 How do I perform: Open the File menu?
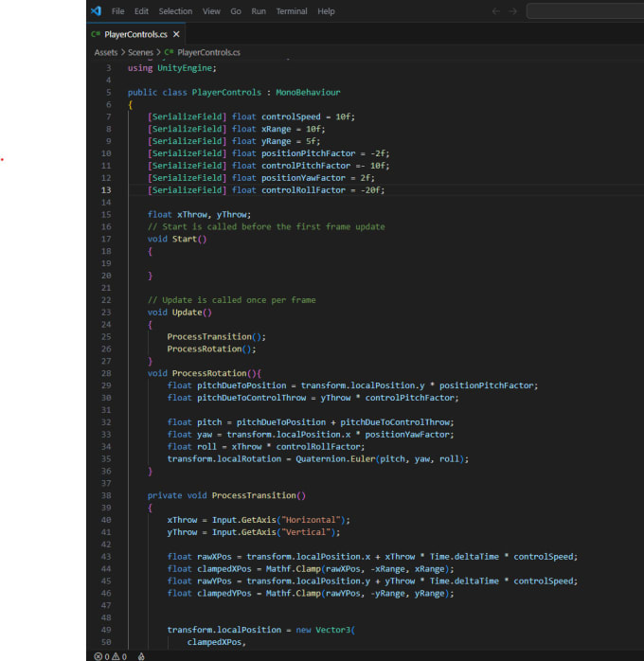(x=118, y=11)
